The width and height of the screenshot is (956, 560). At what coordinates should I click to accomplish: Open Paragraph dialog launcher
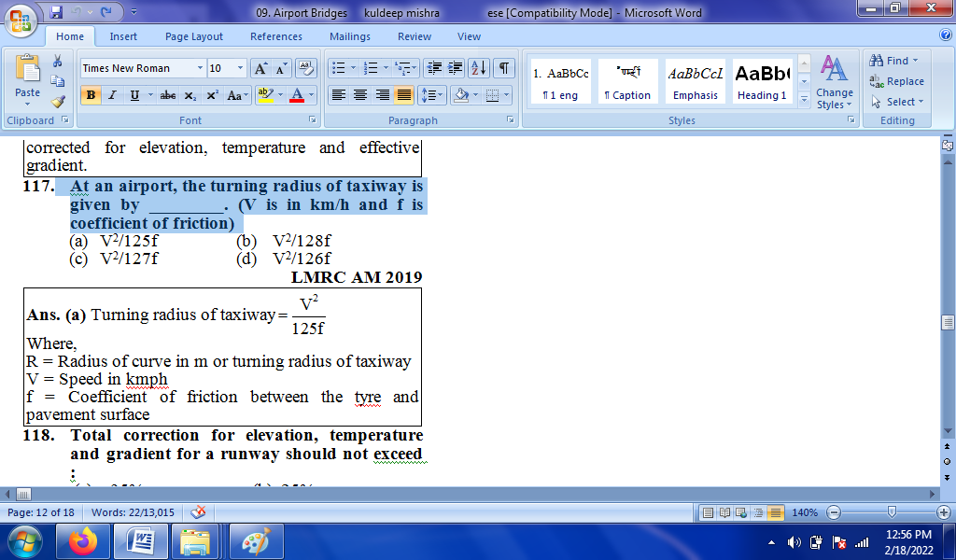(511, 120)
